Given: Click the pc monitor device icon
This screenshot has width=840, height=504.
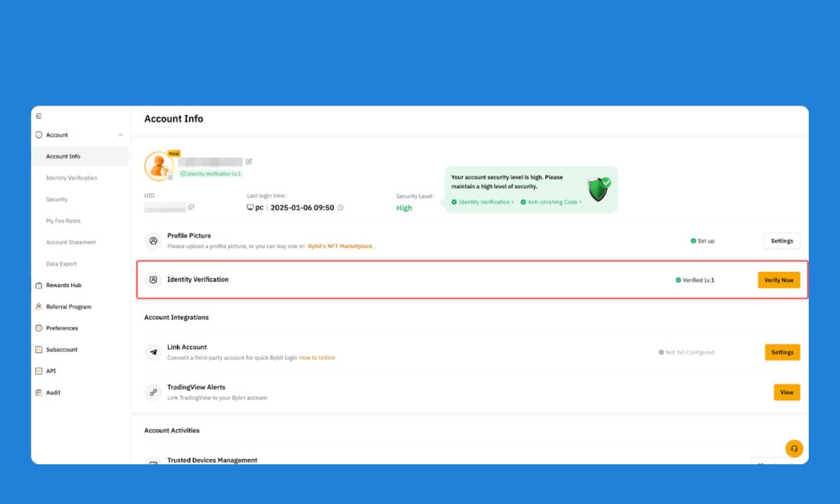Looking at the screenshot, I should click(250, 207).
